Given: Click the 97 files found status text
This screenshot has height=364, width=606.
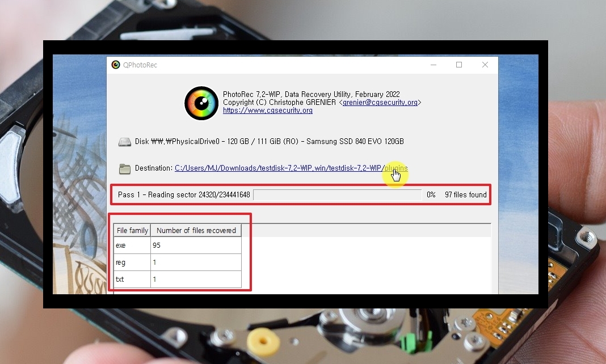Looking at the screenshot, I should (465, 195).
